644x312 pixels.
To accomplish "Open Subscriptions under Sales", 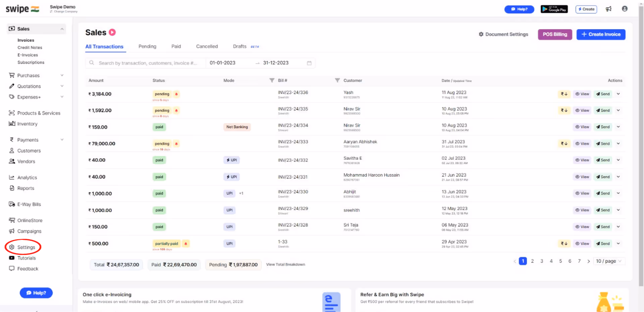I will click(x=31, y=62).
